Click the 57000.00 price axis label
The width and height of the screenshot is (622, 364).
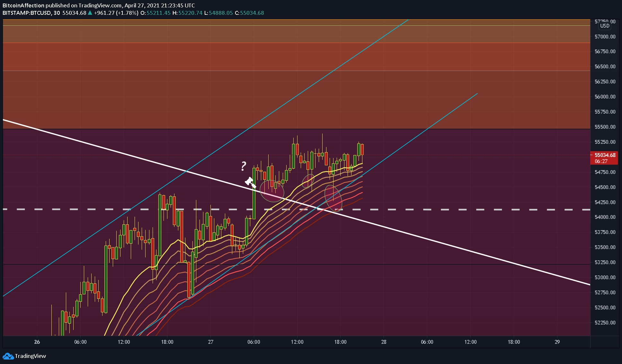click(x=605, y=37)
